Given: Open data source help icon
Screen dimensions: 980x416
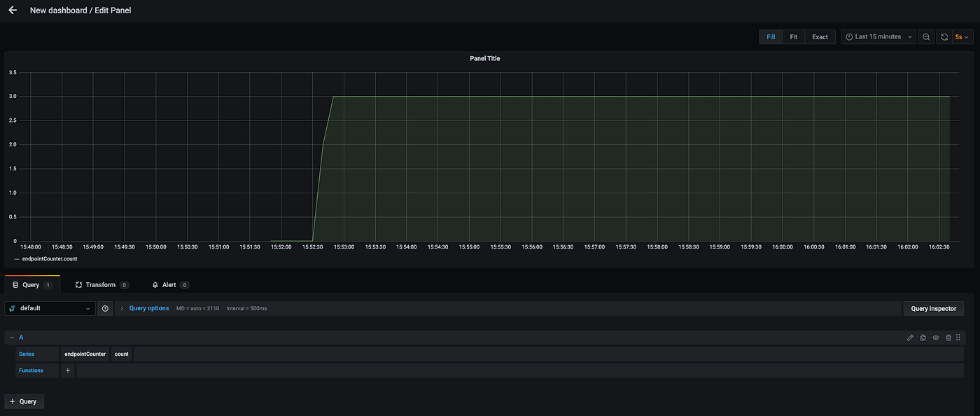Looking at the screenshot, I should pos(105,308).
